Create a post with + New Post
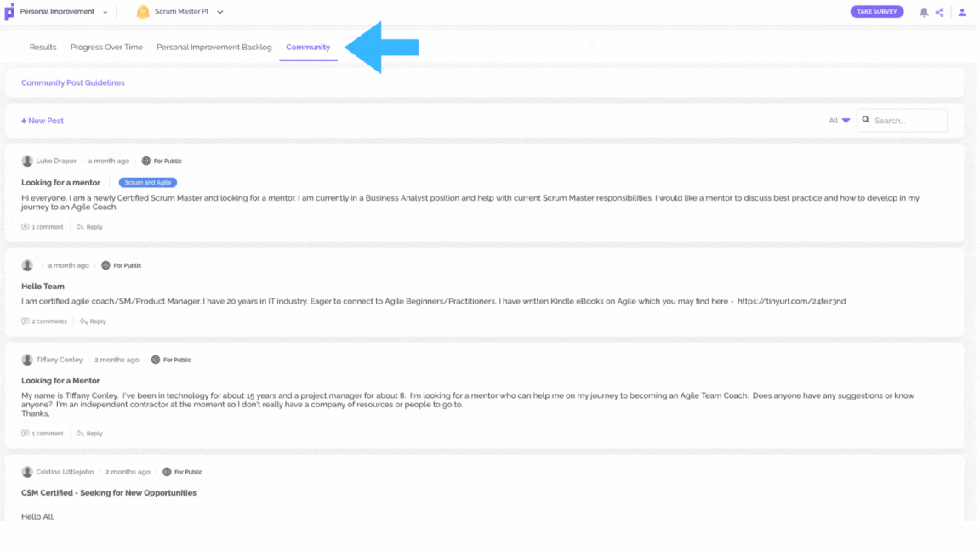 point(43,121)
